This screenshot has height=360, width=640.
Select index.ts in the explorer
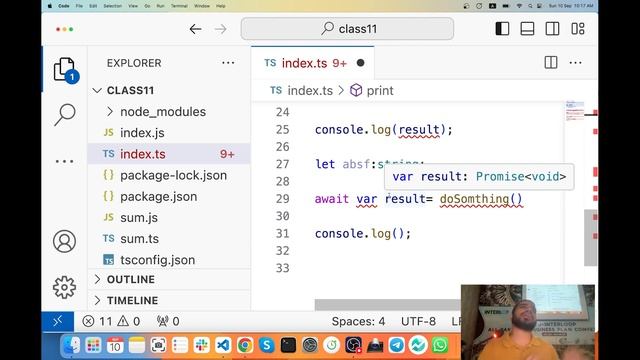(169, 154)
